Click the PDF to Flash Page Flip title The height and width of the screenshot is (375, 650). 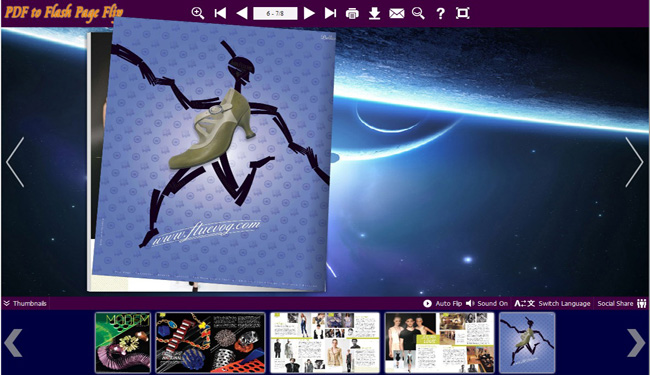click(63, 12)
